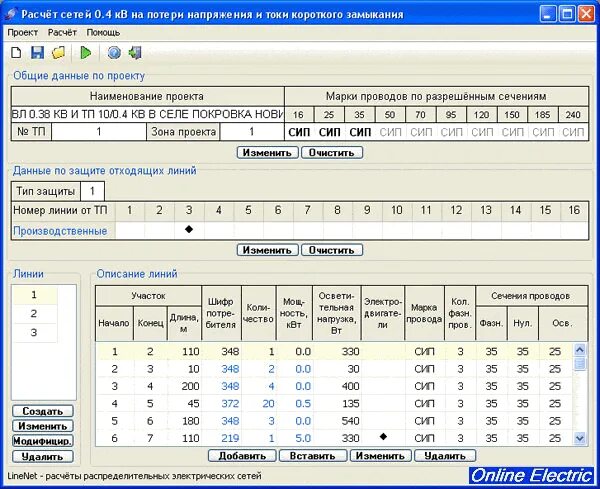Click the project name field
Screen dimensions: 600x489
click(148, 114)
